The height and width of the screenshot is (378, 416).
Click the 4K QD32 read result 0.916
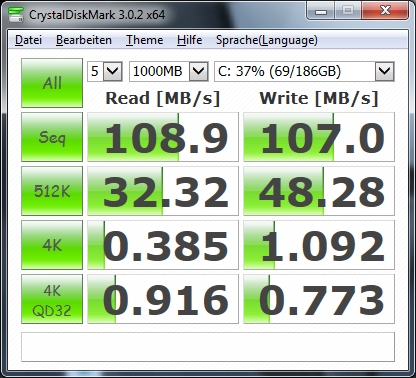click(x=163, y=299)
